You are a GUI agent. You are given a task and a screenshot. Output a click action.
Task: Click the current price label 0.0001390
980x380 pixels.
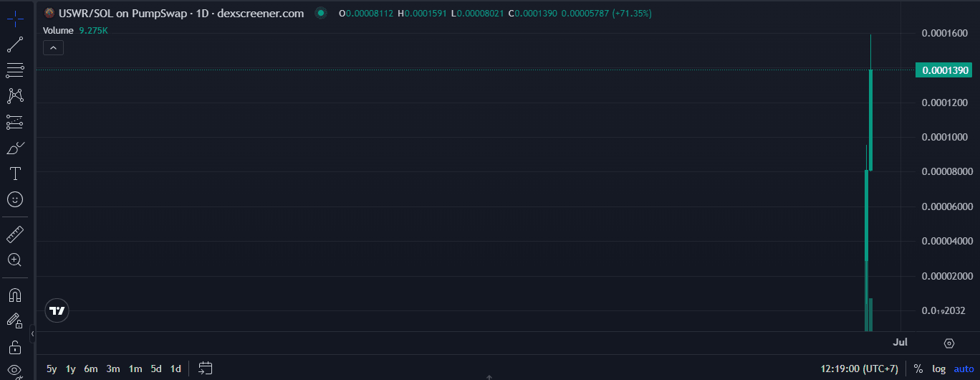[x=944, y=70]
